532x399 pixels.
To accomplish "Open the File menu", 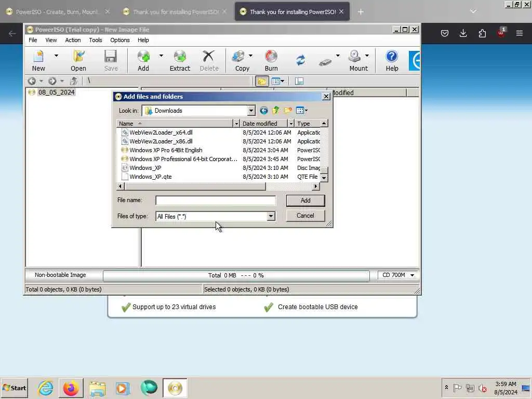I will pos(33,40).
